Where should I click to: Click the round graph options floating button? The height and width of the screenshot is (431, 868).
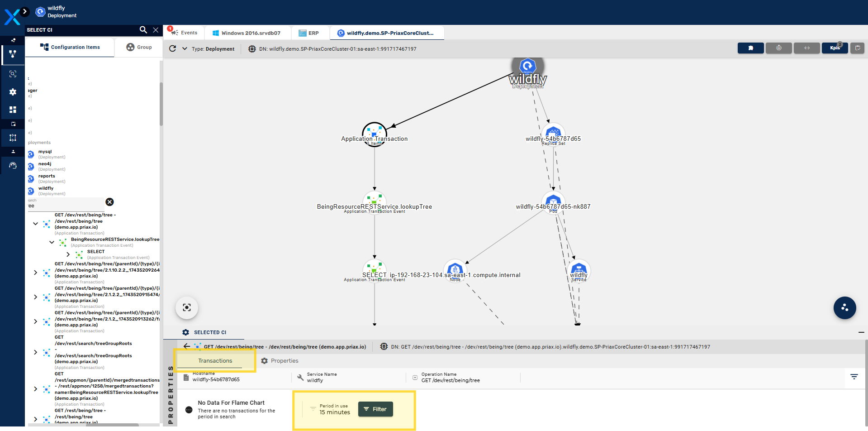[844, 308]
